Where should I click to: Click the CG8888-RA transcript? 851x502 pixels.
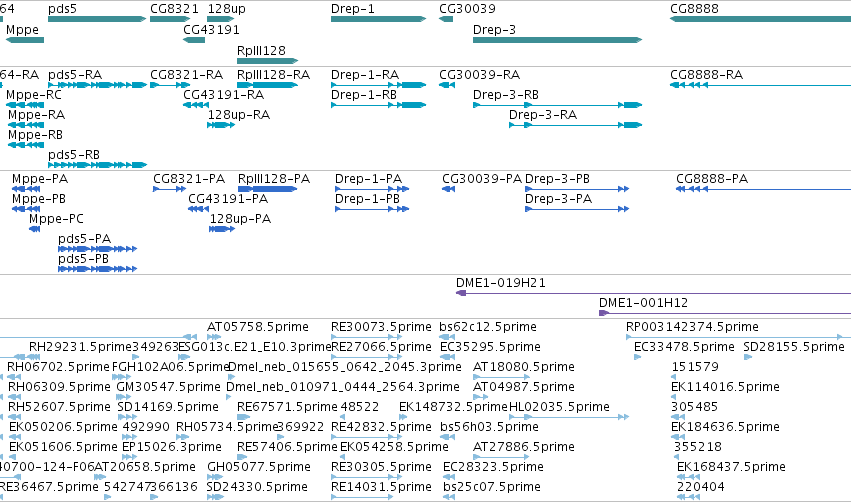coord(760,85)
